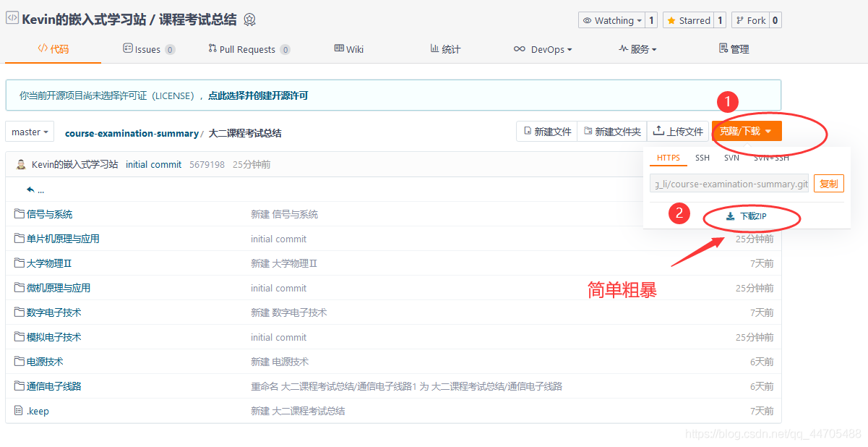Click the Fork count 0
The width and height of the screenshot is (868, 447).
[x=775, y=20]
